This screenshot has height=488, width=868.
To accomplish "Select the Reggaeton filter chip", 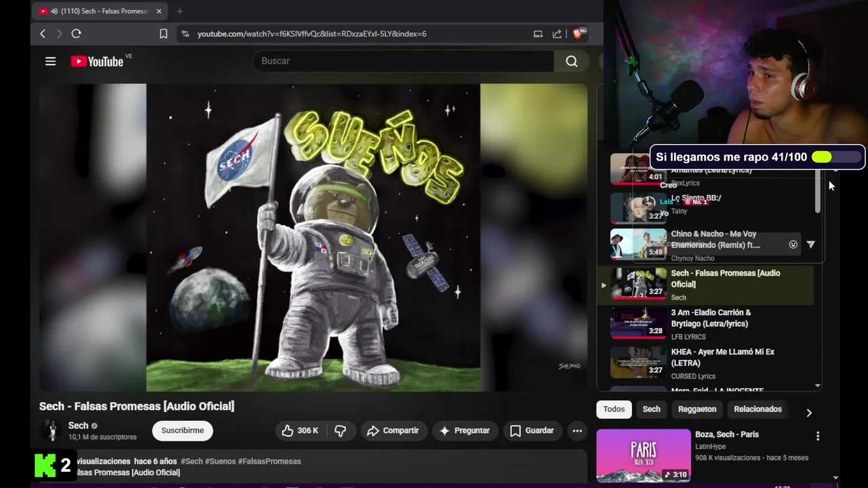I will click(697, 409).
